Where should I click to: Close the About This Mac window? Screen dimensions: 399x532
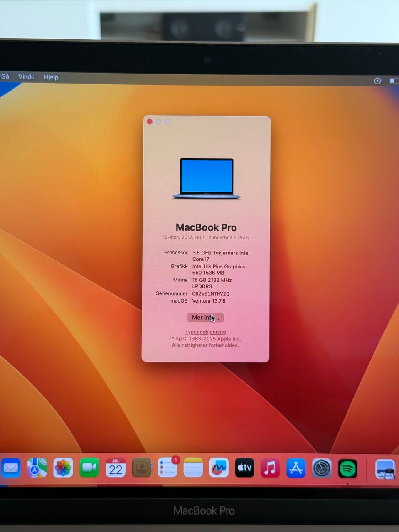pyautogui.click(x=150, y=122)
